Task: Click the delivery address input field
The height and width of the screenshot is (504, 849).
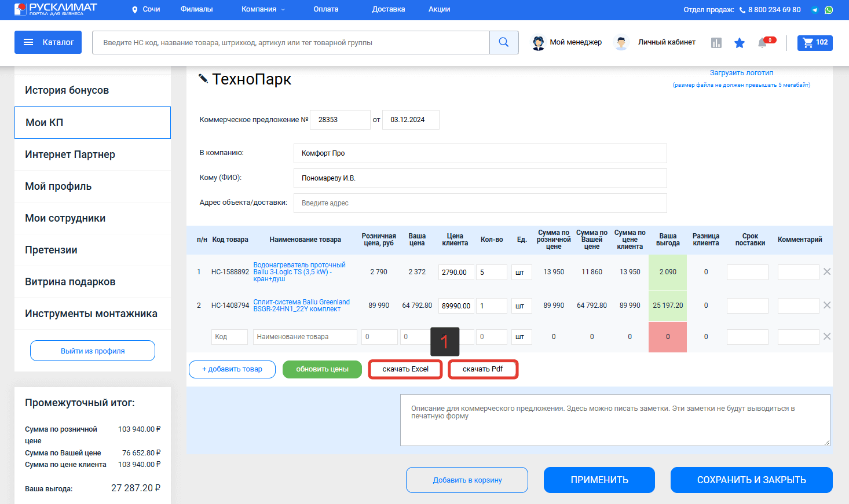Action: tap(480, 203)
